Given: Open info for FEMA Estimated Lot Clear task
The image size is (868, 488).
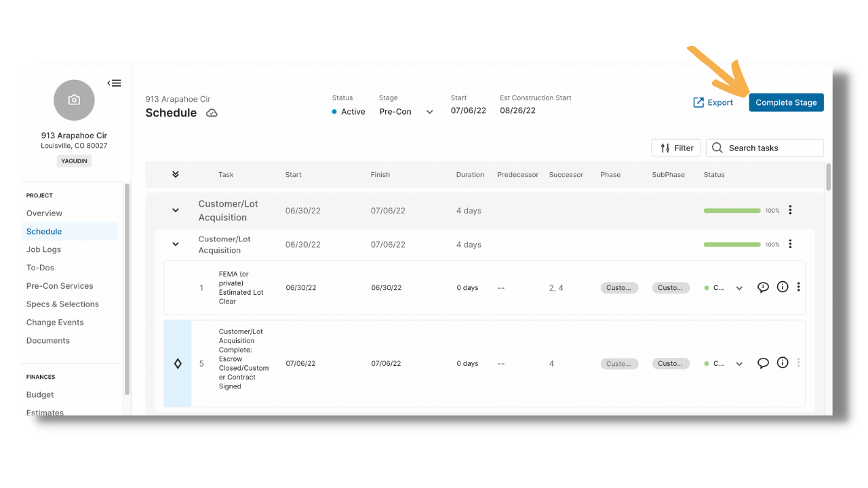Looking at the screenshot, I should pos(783,287).
